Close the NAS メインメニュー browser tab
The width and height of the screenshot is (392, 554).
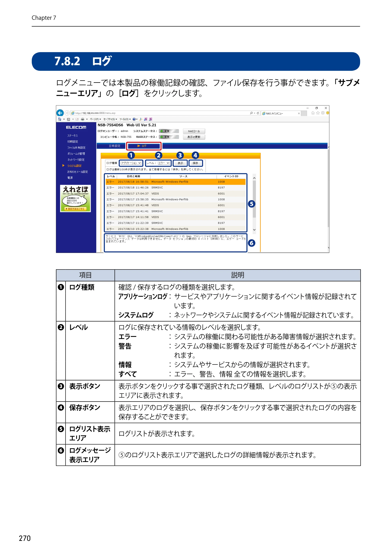click(299, 113)
